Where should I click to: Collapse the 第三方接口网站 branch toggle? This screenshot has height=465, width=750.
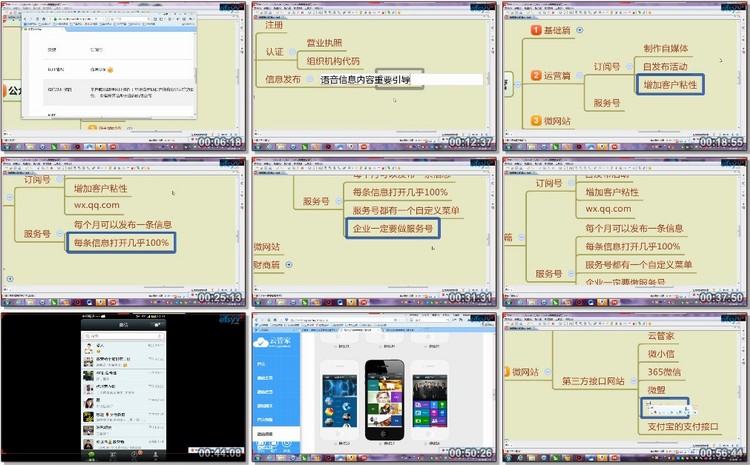click(632, 381)
